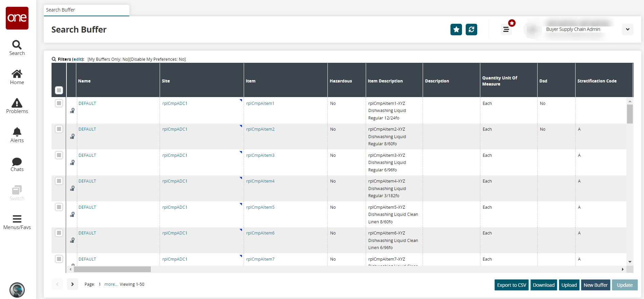The width and height of the screenshot is (644, 299).
Task: Check the row for rplCmpAItem1
Action: click(59, 103)
